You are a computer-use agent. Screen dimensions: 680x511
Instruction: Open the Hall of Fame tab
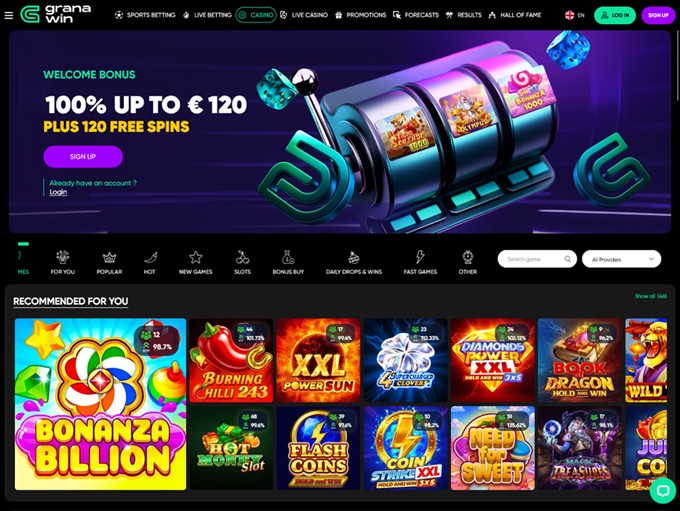515,15
